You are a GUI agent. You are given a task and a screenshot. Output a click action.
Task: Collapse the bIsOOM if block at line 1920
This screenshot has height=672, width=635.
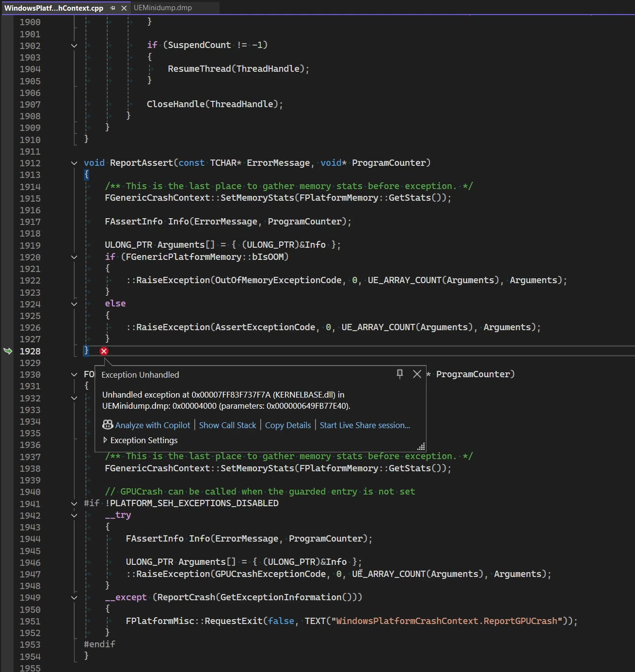pos(74,257)
